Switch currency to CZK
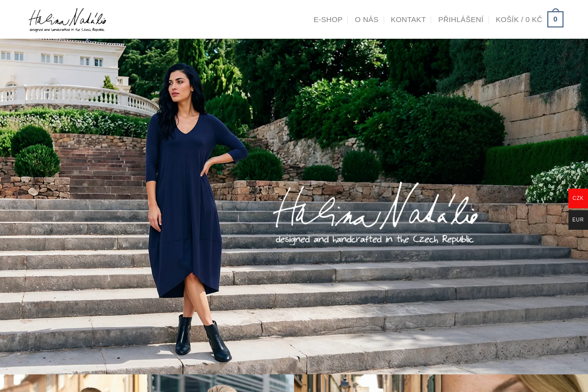588x392 pixels. tap(578, 198)
